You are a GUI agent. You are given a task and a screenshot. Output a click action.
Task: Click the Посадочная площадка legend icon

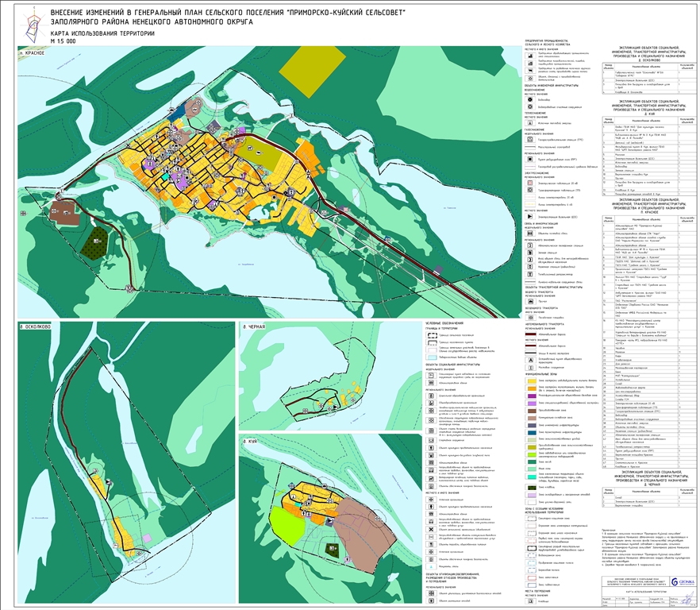[530, 317]
